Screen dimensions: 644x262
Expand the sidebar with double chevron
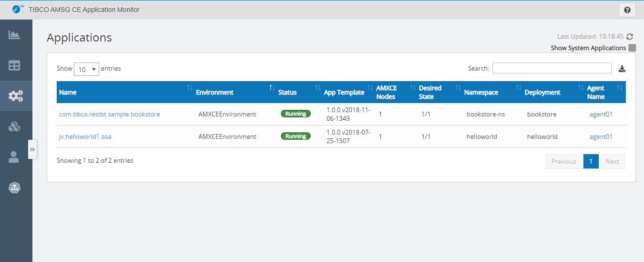(32, 149)
